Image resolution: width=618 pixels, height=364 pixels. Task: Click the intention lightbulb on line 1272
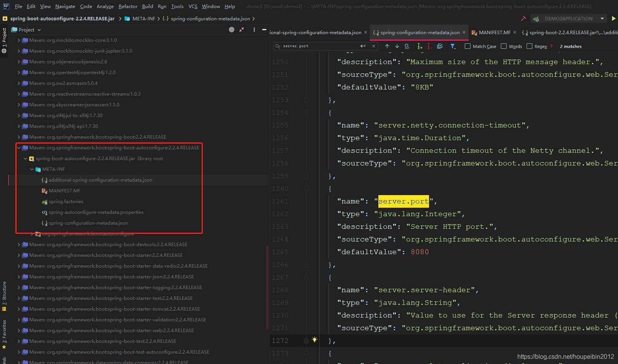pyautogui.click(x=315, y=339)
